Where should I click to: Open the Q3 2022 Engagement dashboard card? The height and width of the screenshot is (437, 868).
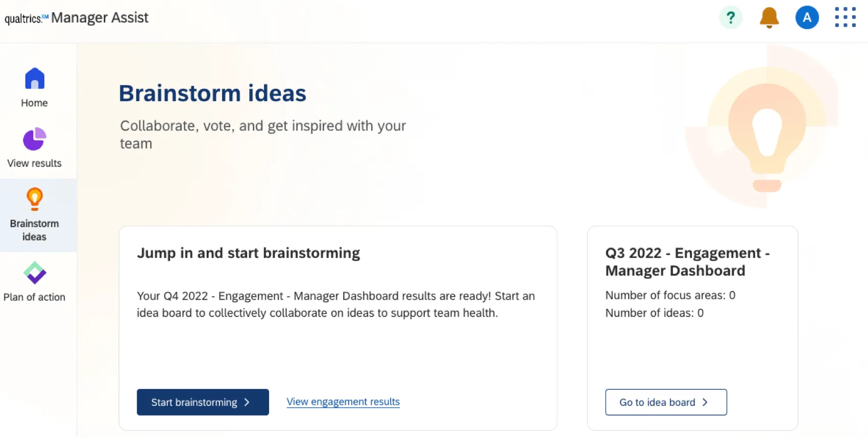[692, 327]
